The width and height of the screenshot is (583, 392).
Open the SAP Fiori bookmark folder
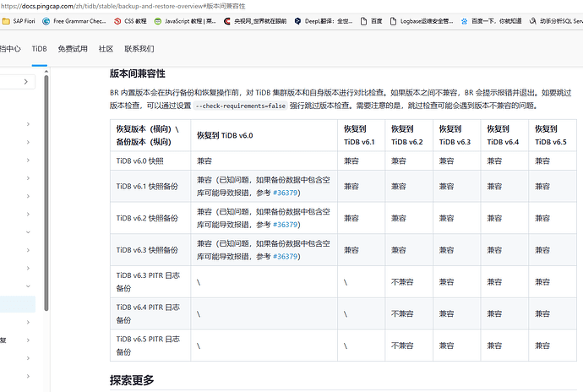19,21
